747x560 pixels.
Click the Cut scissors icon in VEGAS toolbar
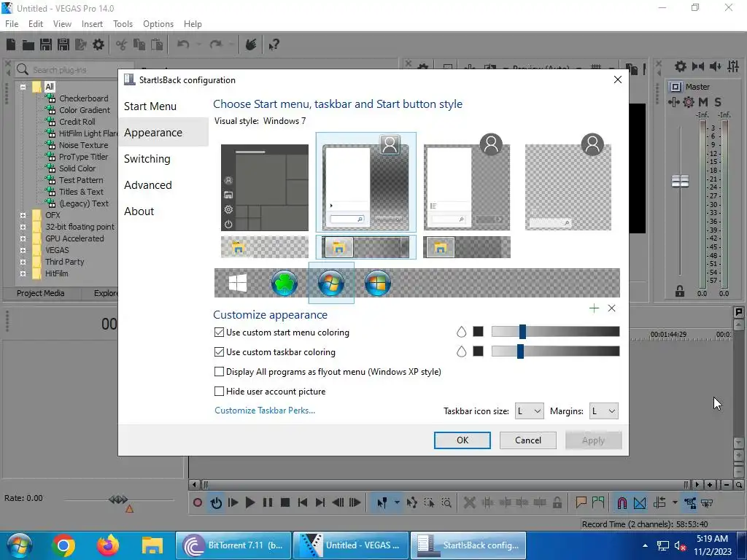[x=122, y=44]
